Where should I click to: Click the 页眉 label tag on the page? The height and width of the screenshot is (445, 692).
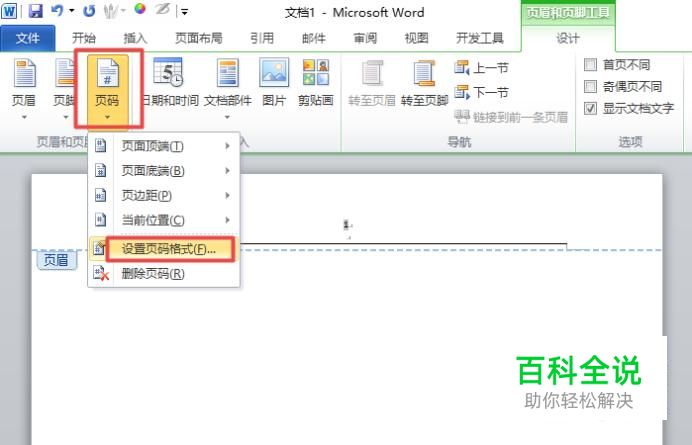coord(56,260)
